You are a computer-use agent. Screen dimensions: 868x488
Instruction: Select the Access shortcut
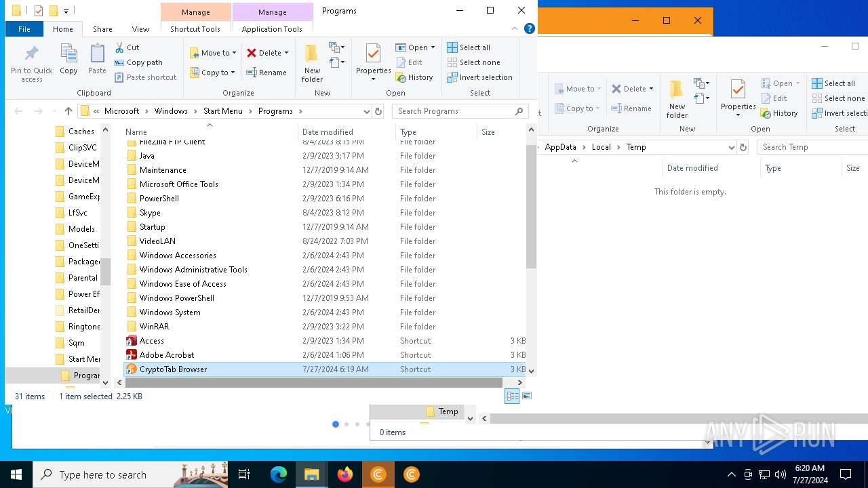pos(324,341)
